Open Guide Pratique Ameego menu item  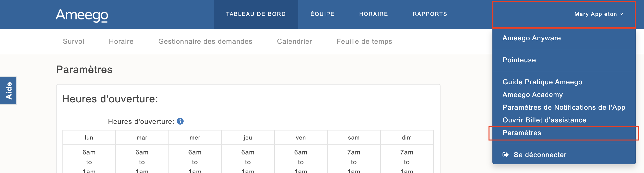point(542,82)
